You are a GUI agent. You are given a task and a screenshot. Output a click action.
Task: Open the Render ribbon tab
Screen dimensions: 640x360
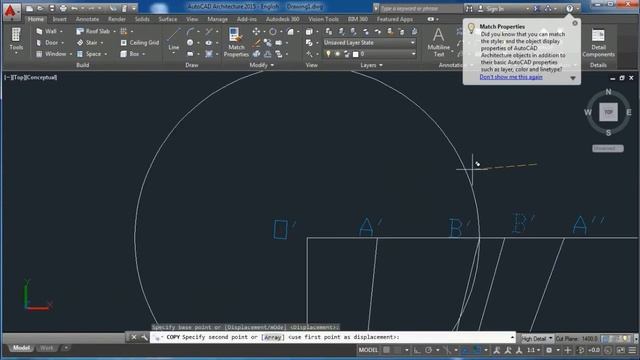117,19
